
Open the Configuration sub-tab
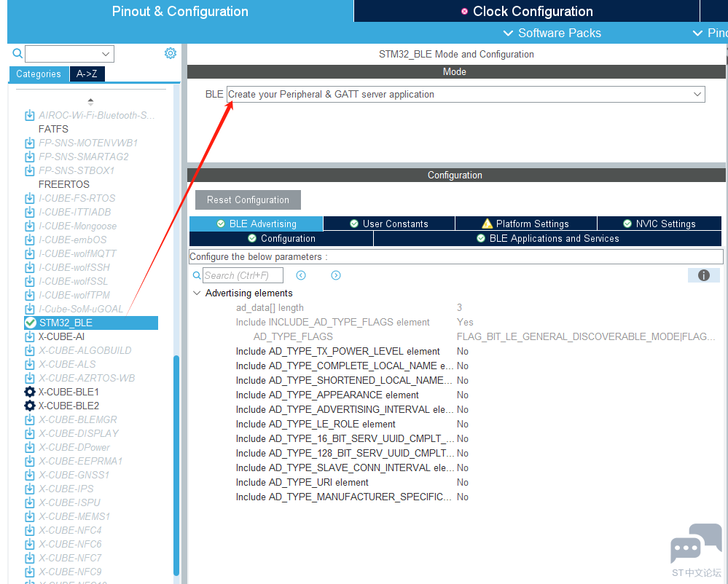pyautogui.click(x=281, y=238)
